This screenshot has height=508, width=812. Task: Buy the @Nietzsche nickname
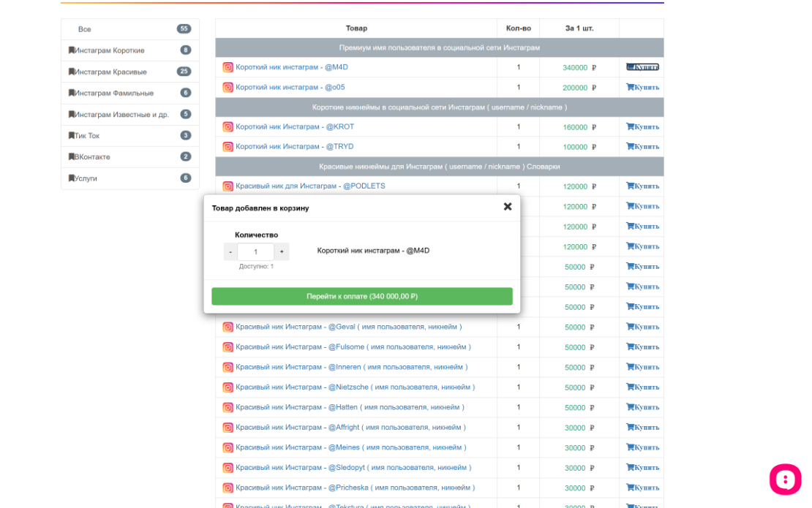pos(643,387)
